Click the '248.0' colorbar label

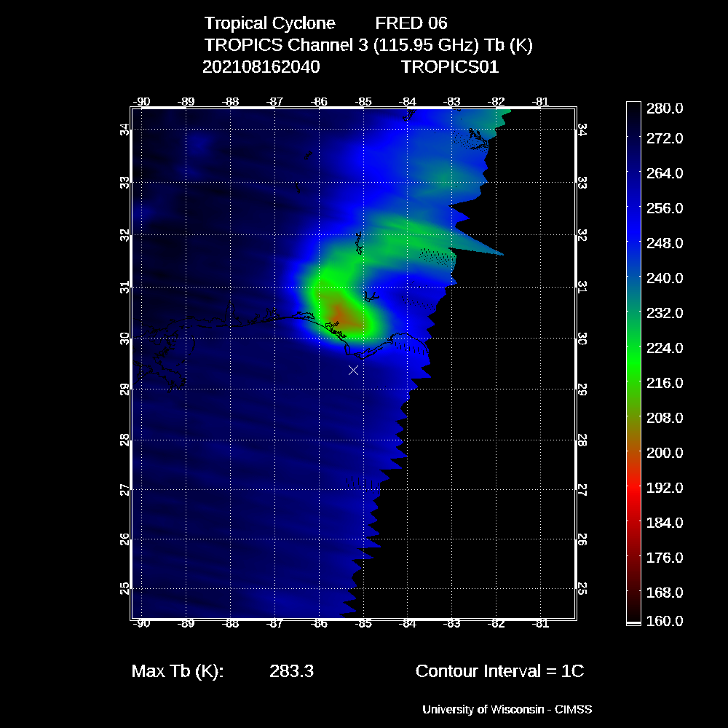tap(665, 243)
